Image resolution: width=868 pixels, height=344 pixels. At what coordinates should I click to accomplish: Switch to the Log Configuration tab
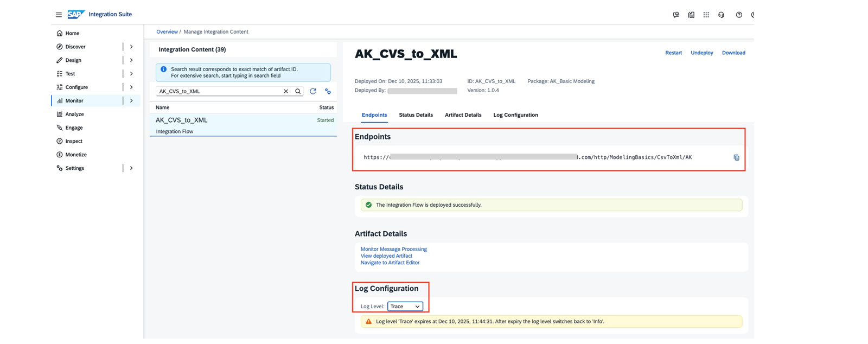[515, 115]
